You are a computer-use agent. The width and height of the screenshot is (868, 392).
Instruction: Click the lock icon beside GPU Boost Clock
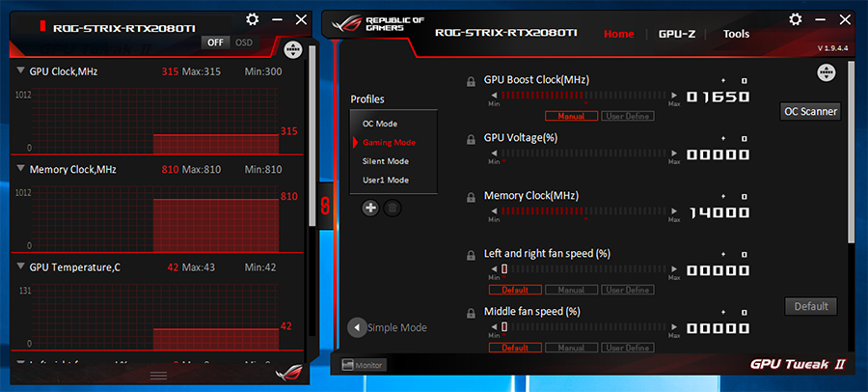471,81
